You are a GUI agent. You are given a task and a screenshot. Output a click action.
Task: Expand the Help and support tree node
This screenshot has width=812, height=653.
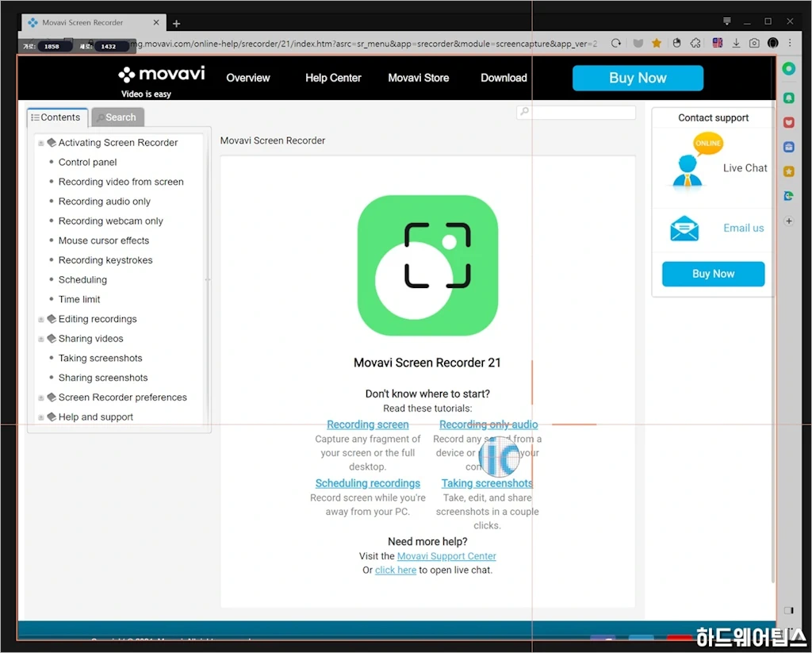pos(41,417)
